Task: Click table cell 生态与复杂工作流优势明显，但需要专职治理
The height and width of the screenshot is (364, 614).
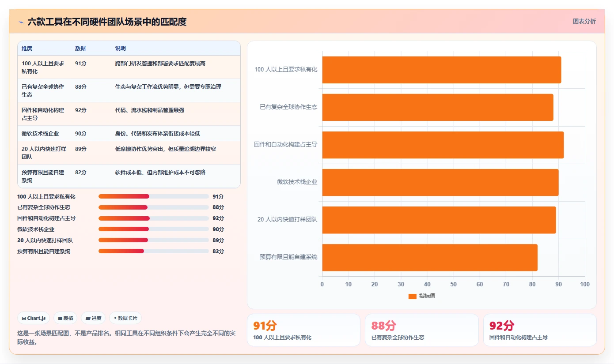Action: (x=168, y=87)
